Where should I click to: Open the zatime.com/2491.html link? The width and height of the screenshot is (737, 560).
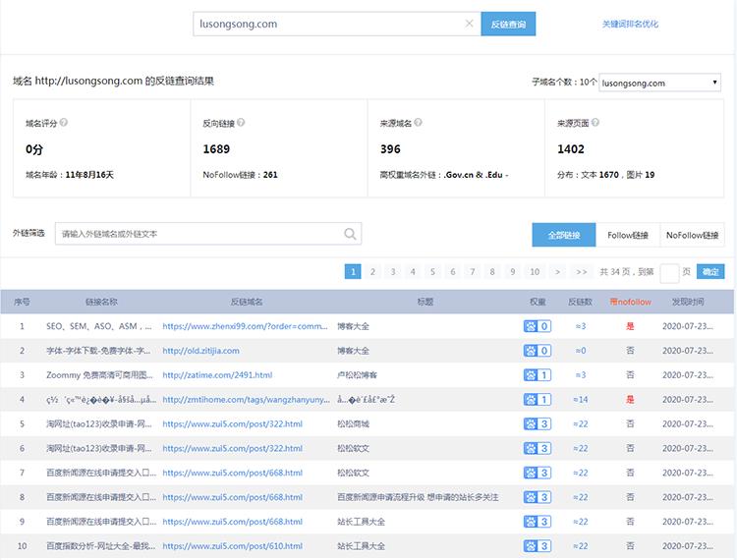pyautogui.click(x=217, y=375)
